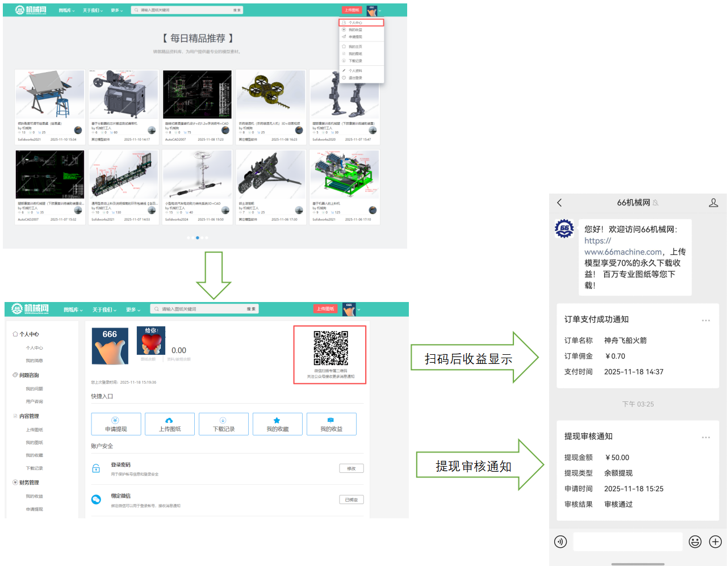
Task: Open the 图纸库 menu
Action: pos(65,10)
